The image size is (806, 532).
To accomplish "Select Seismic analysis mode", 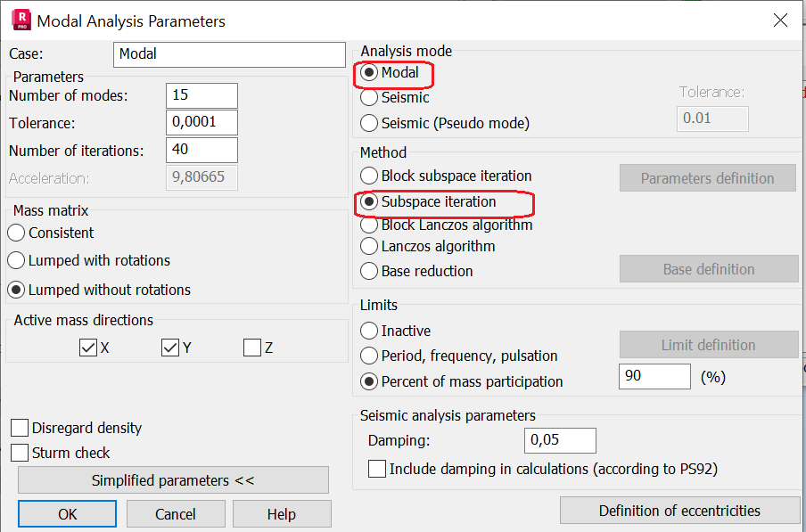I will [x=369, y=98].
